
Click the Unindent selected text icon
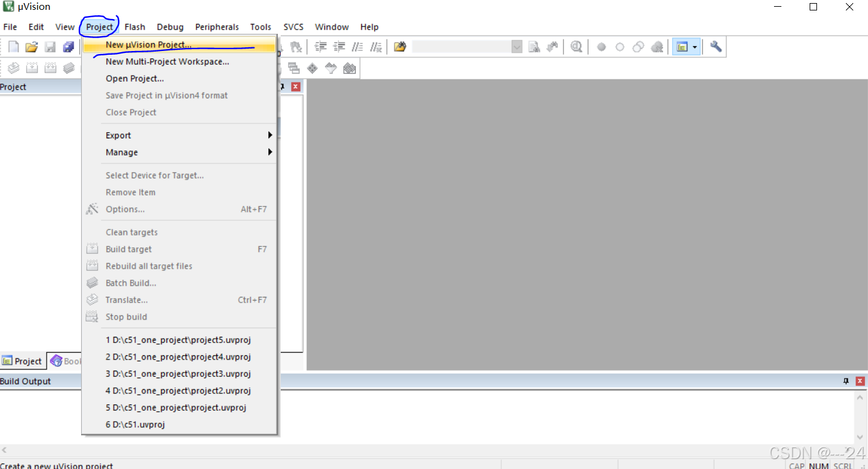pos(339,47)
